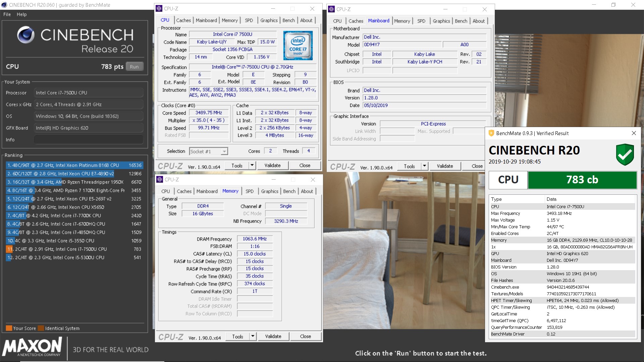
Task: Click the Max Frequency row in BenchMate
Action: coord(562,214)
